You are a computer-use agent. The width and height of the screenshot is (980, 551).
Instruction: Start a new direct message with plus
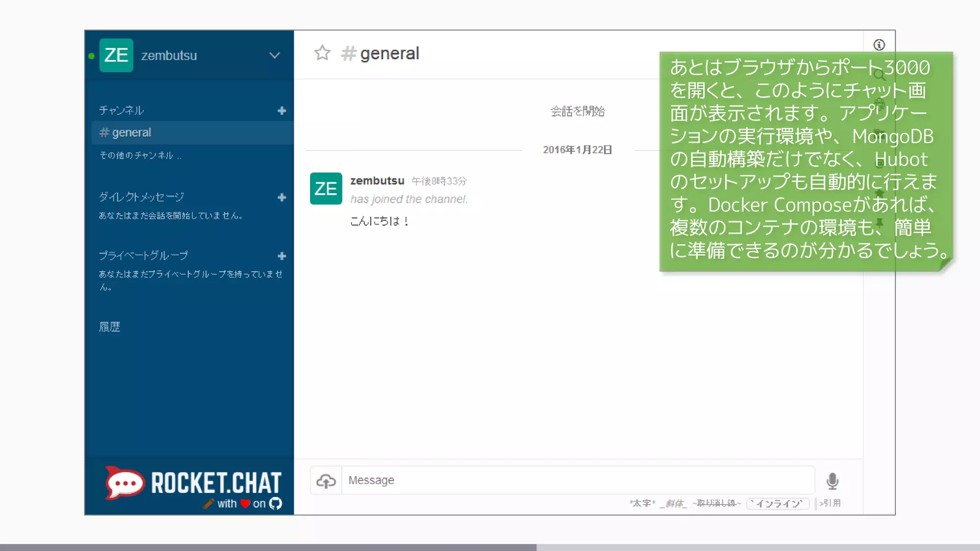282,198
